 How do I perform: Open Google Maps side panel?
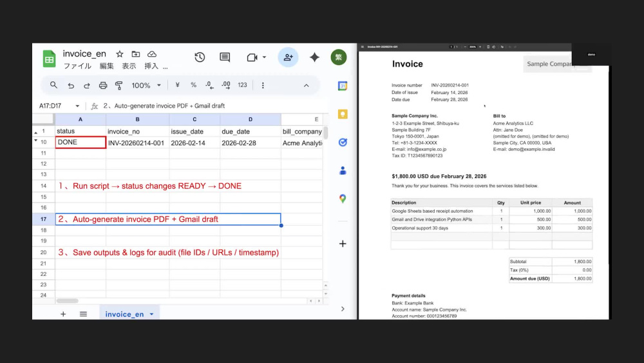click(x=343, y=199)
